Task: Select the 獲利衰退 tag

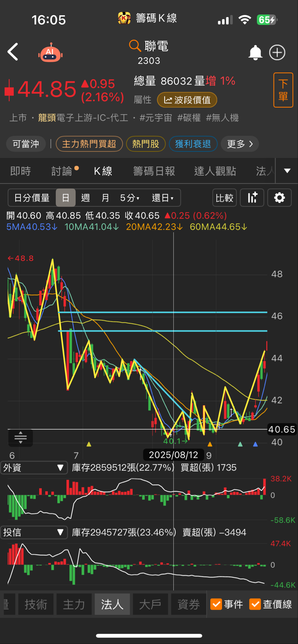Action: tap(193, 144)
